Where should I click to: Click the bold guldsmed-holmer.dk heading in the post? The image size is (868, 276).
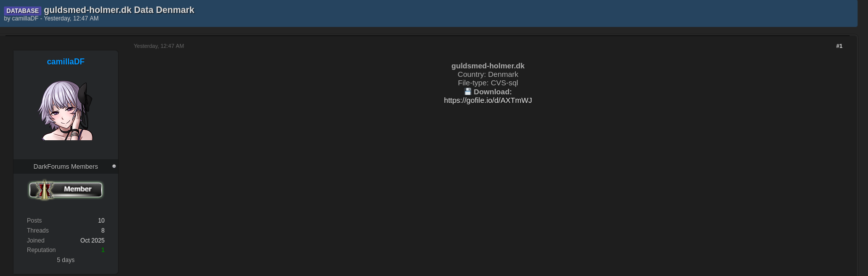[x=488, y=66]
